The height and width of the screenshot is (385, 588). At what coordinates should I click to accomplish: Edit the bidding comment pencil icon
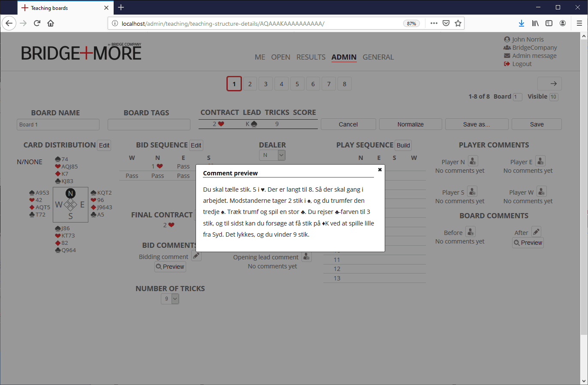[x=196, y=256]
